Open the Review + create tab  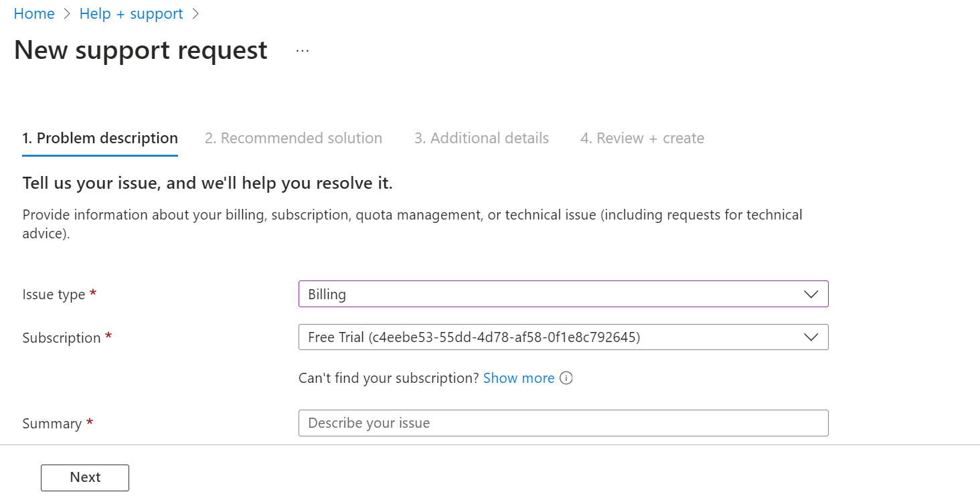coord(642,139)
